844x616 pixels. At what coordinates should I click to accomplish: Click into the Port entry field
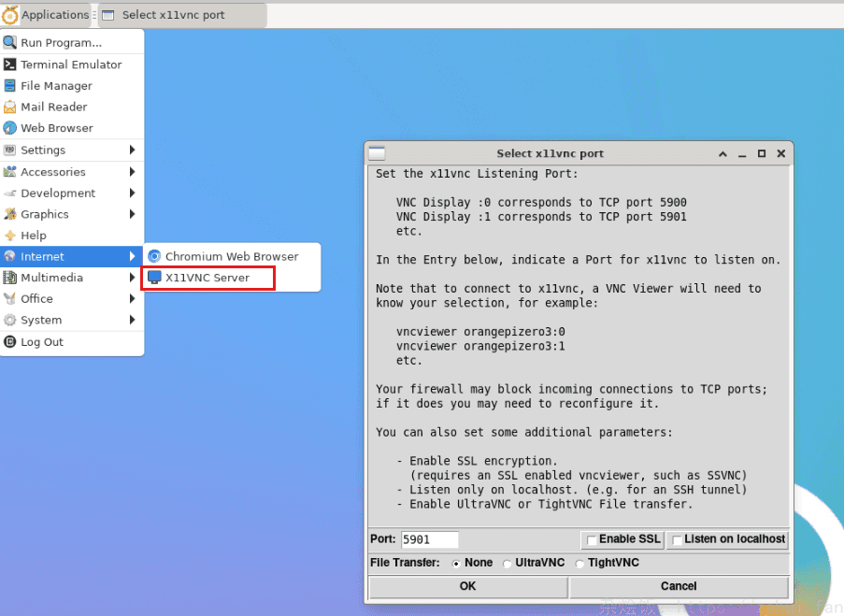pyautogui.click(x=429, y=539)
